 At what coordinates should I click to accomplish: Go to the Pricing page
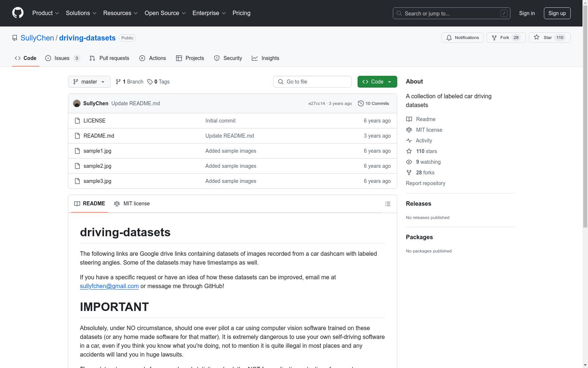(x=241, y=13)
